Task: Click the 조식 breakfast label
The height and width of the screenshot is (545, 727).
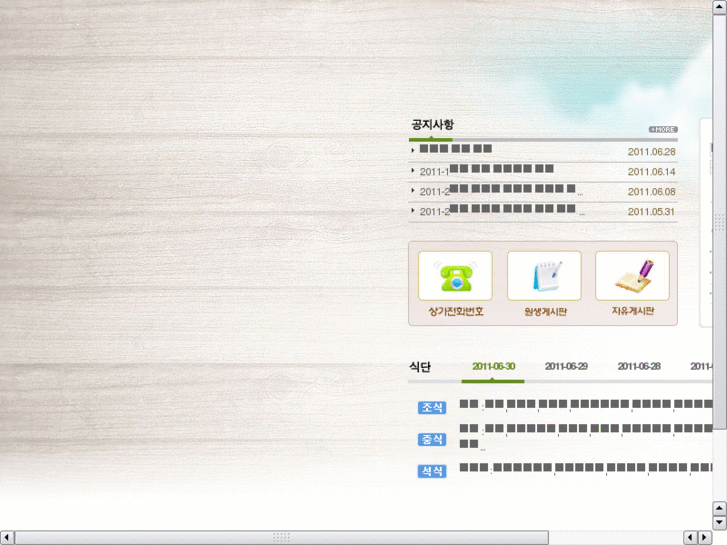Action: tap(432, 408)
